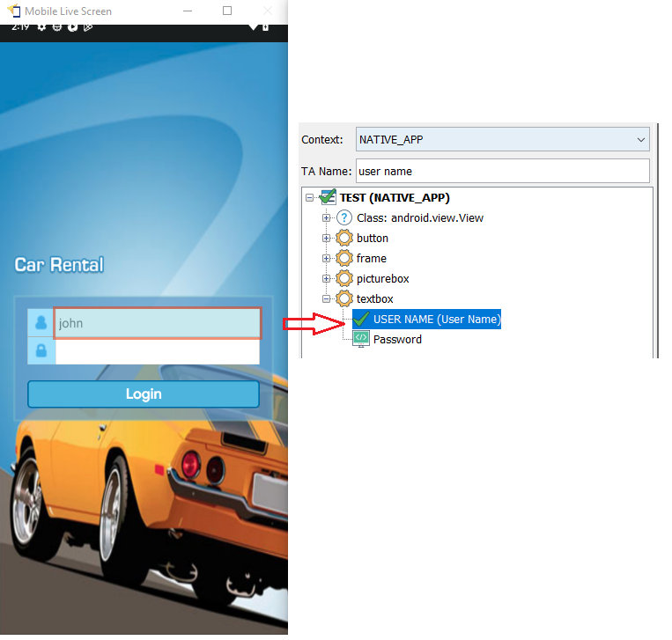Screen dimensions: 672x640
Task: Click the settings gear in phone status bar
Action: (x=41, y=27)
